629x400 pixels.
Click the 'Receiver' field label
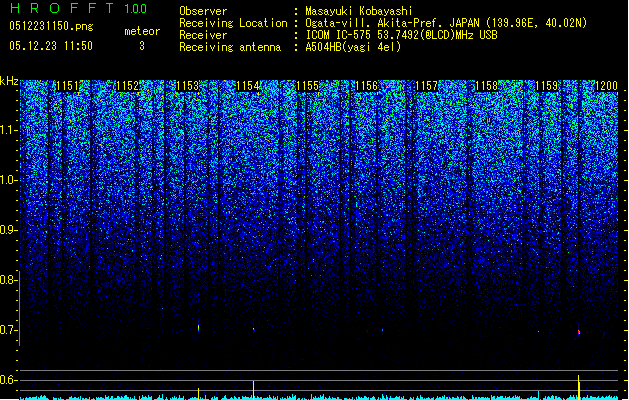pyautogui.click(x=203, y=35)
